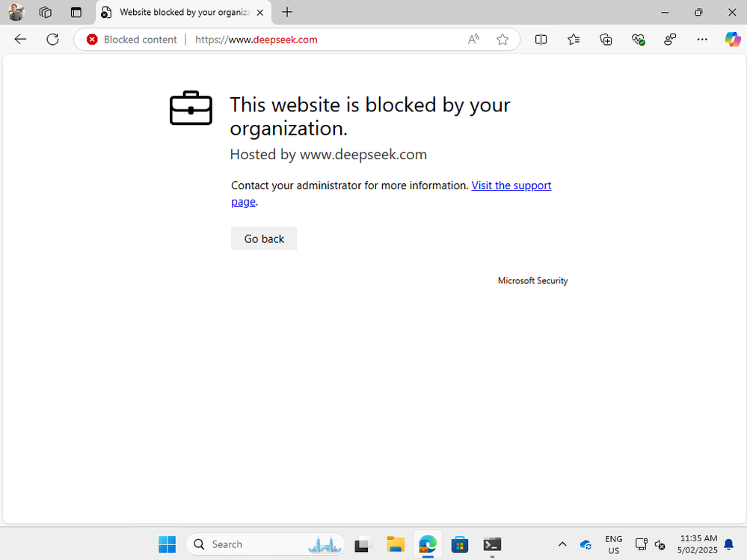Close the blocked website tab

click(260, 13)
